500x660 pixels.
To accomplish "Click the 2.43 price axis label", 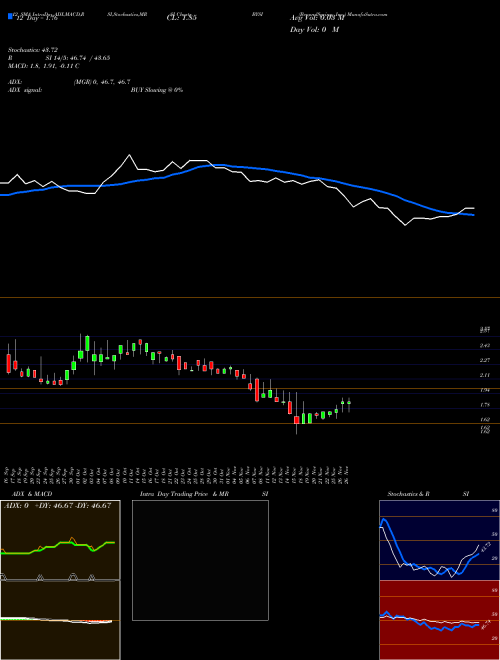I will (485, 346).
